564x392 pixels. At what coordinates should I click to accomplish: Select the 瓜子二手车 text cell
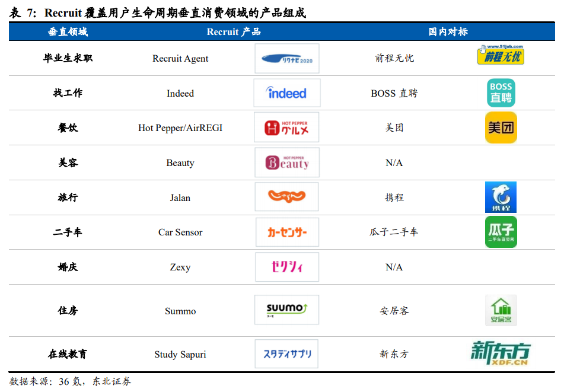(x=394, y=232)
